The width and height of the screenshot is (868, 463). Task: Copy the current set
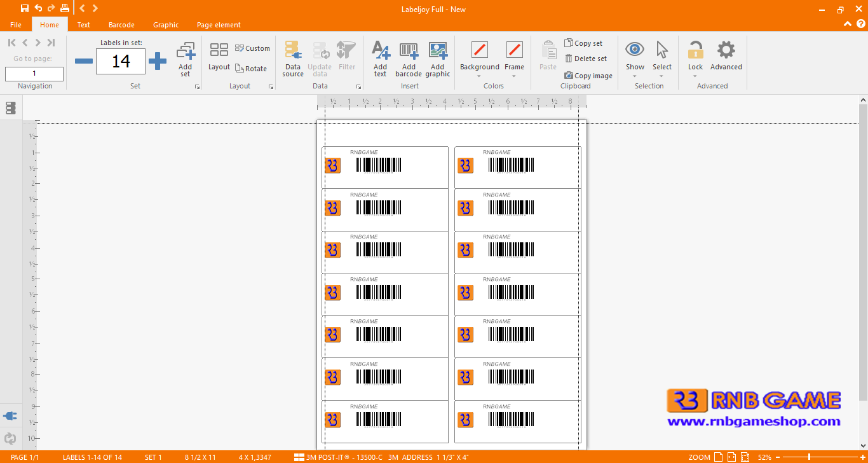pyautogui.click(x=583, y=43)
